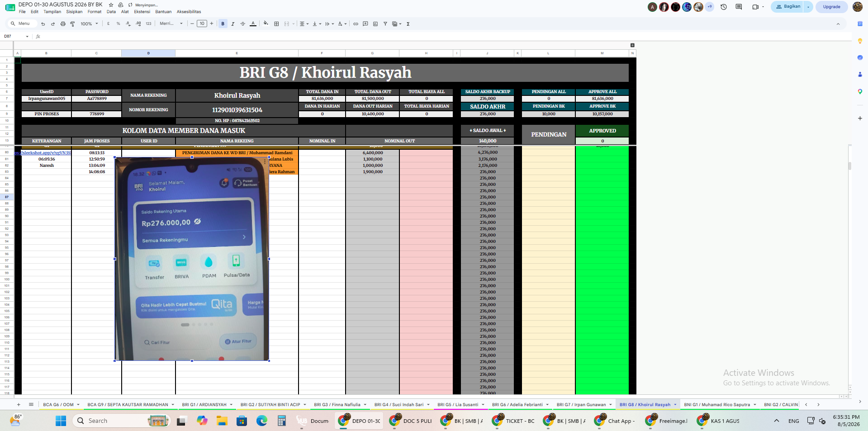Print the spreadsheet via printer icon
This screenshot has height=431, width=868.
pyautogui.click(x=63, y=24)
